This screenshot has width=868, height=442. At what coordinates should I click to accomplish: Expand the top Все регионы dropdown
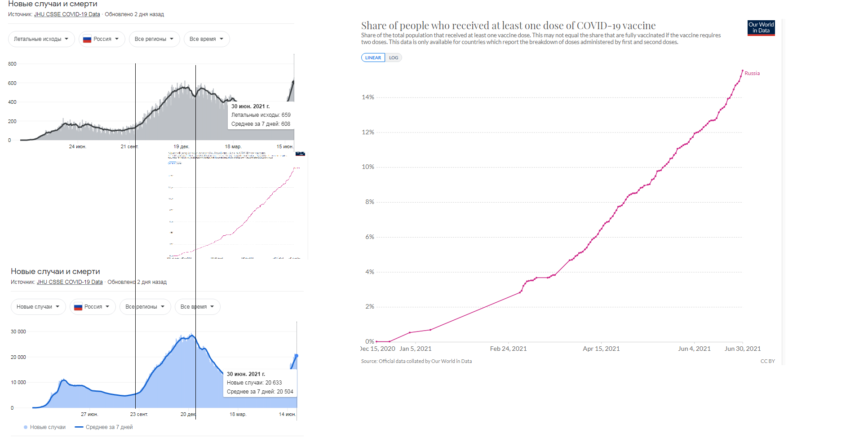[x=155, y=39]
